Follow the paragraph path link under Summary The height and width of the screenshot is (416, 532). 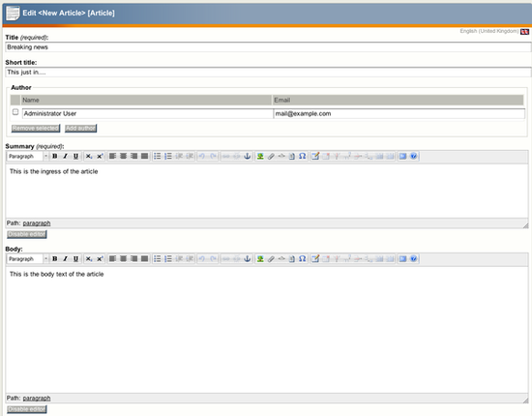tap(37, 223)
